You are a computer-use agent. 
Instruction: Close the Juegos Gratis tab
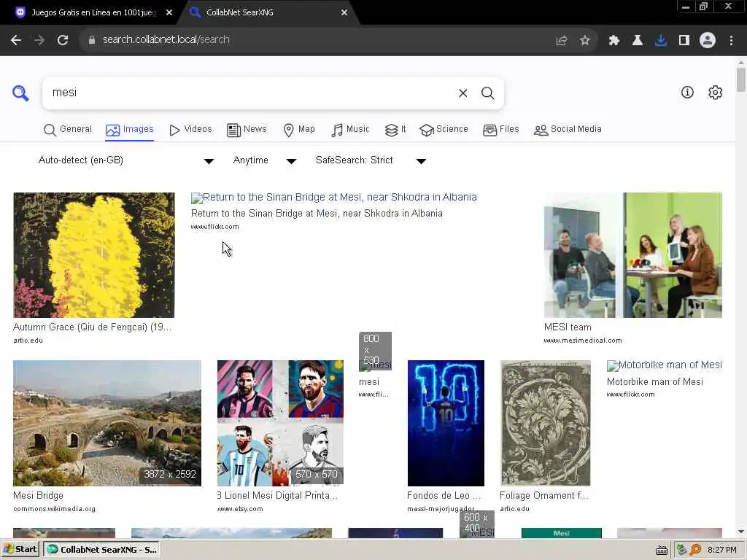pyautogui.click(x=169, y=13)
